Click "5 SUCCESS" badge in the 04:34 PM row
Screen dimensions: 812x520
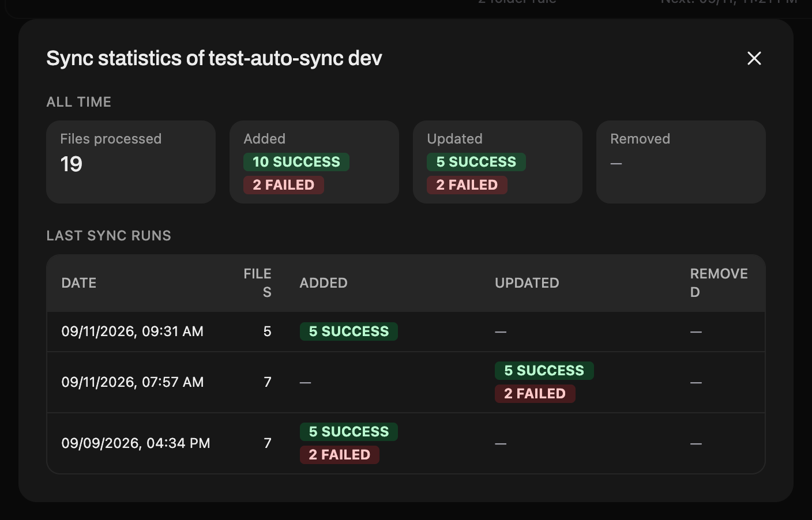coord(349,432)
